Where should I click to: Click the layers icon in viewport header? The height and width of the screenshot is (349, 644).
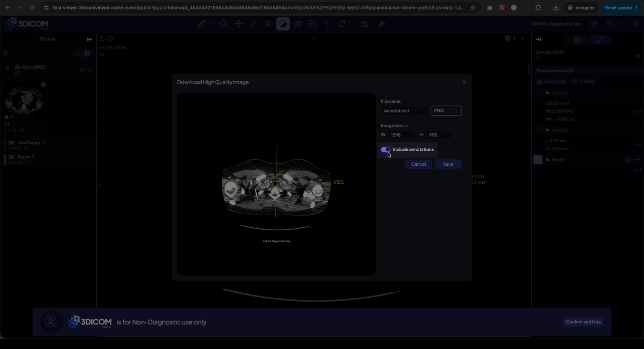(x=110, y=39)
